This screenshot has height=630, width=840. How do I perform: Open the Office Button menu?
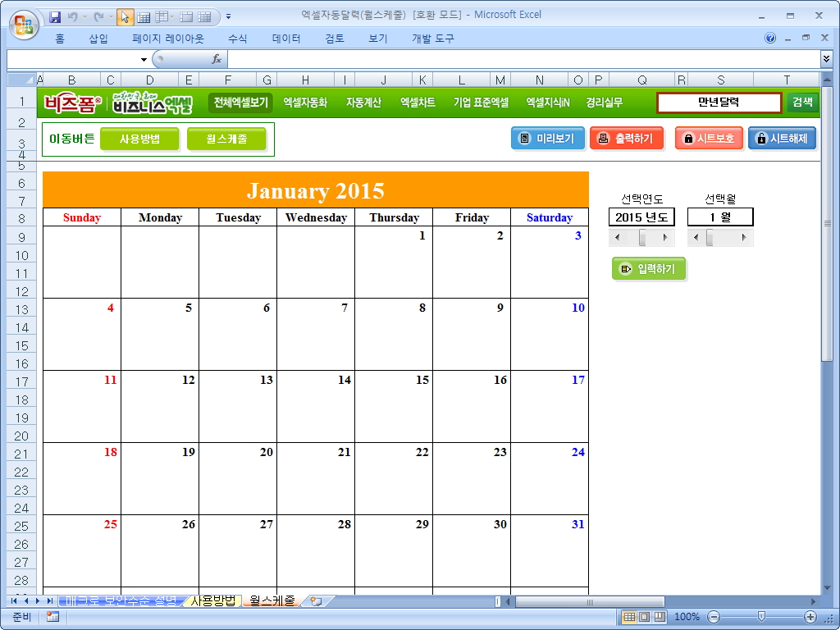(x=24, y=25)
